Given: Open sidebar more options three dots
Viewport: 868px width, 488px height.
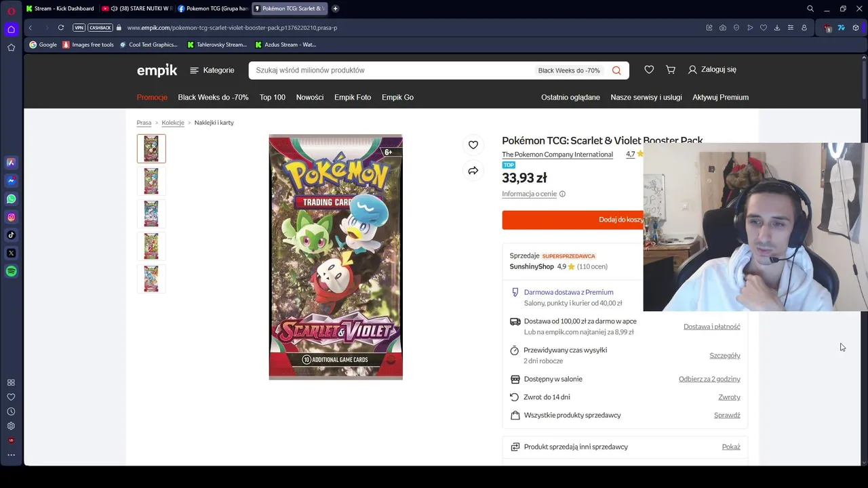Looking at the screenshot, I should (11, 455).
